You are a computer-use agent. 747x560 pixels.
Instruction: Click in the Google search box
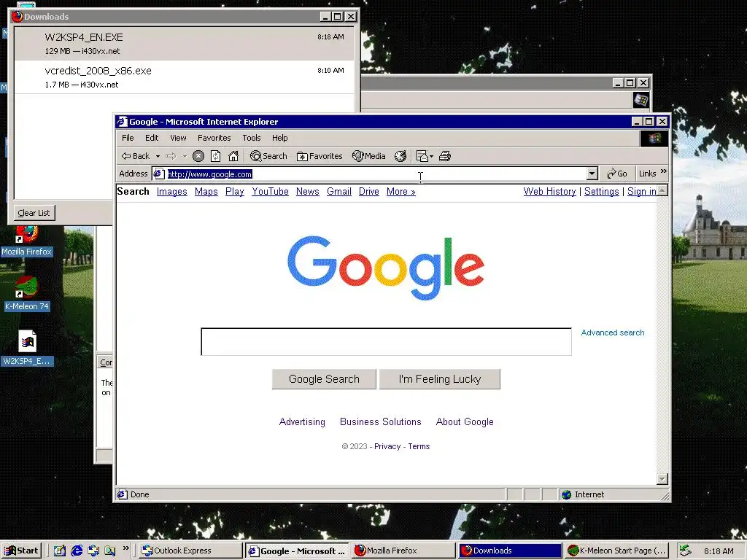[387, 341]
